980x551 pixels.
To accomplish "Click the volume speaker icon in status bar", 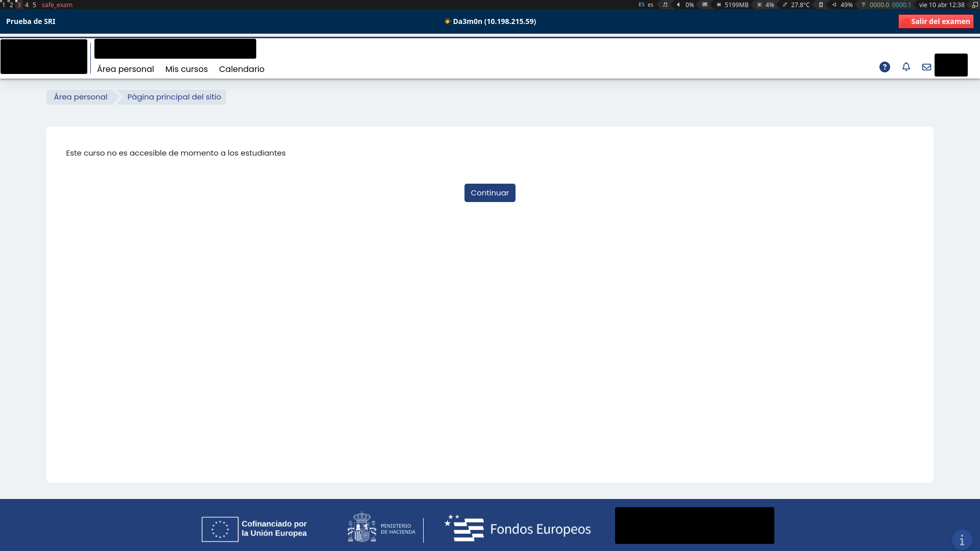I will [678, 5].
